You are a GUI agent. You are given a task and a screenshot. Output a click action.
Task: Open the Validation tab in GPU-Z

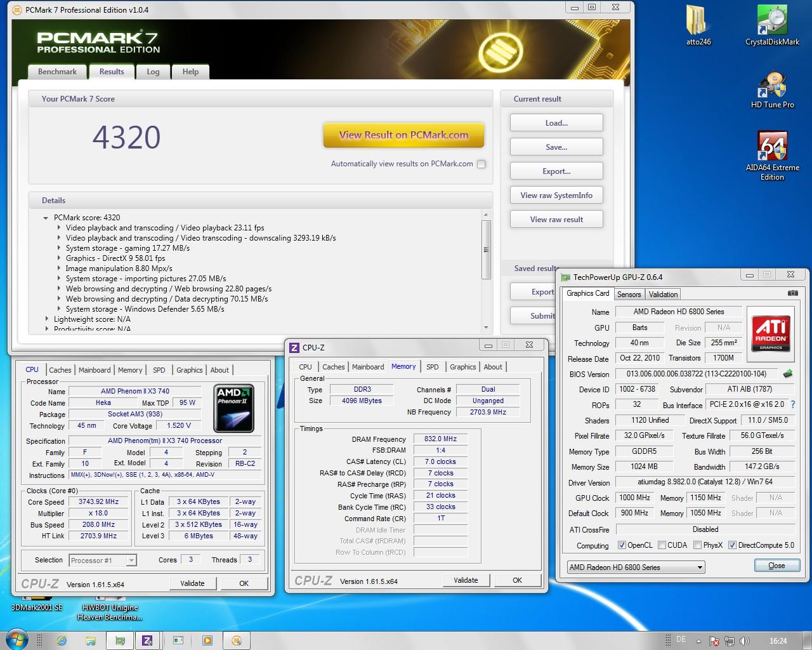point(663,295)
